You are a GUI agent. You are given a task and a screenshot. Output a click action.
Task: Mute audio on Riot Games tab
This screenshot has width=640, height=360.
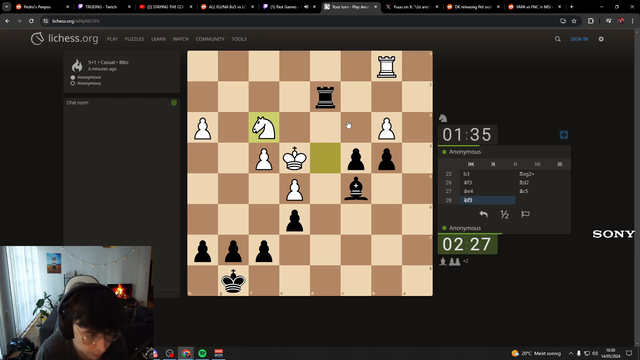click(306, 7)
